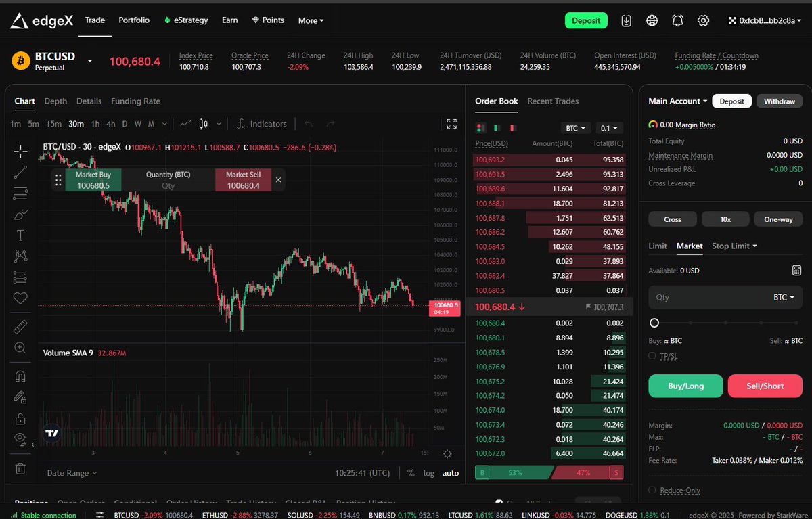812x519 pixels.
Task: Switch to the Recent Trades tab
Action: tap(553, 101)
